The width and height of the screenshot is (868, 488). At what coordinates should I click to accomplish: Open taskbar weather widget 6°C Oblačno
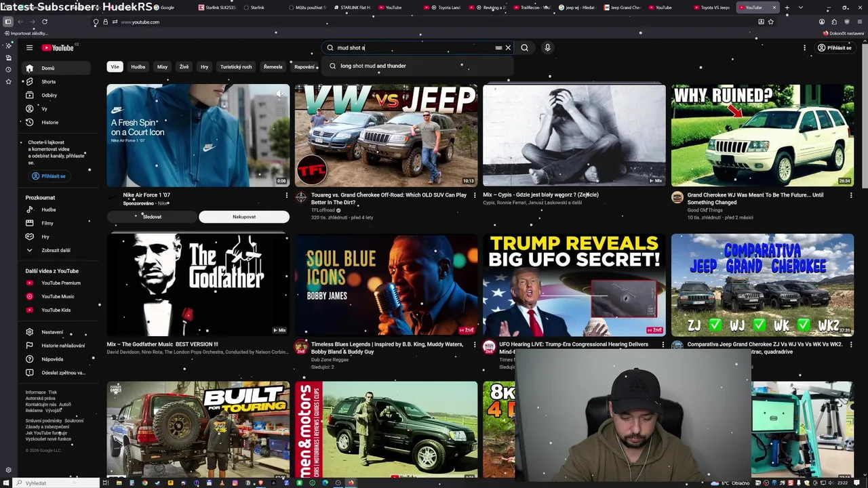tap(732, 483)
